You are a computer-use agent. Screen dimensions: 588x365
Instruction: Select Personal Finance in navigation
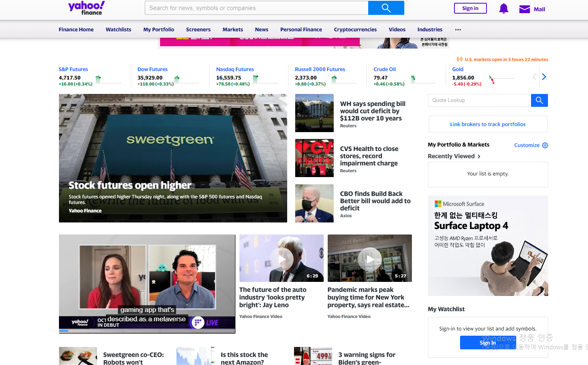tap(301, 30)
